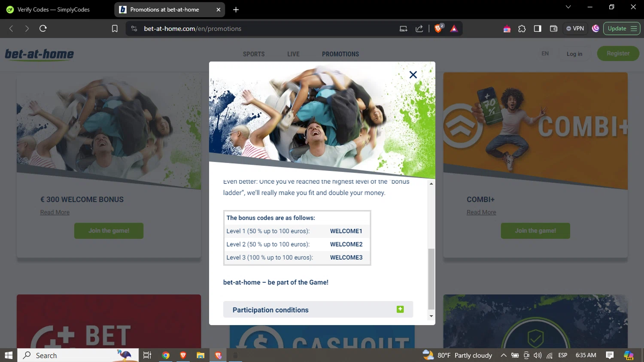
Task: Click Join the game under COMBI+
Action: point(535,231)
